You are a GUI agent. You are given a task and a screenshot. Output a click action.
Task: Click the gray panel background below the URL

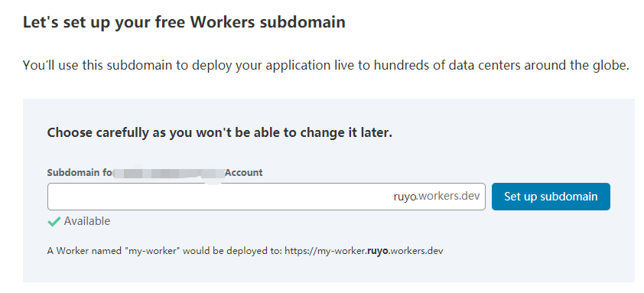tap(329, 270)
